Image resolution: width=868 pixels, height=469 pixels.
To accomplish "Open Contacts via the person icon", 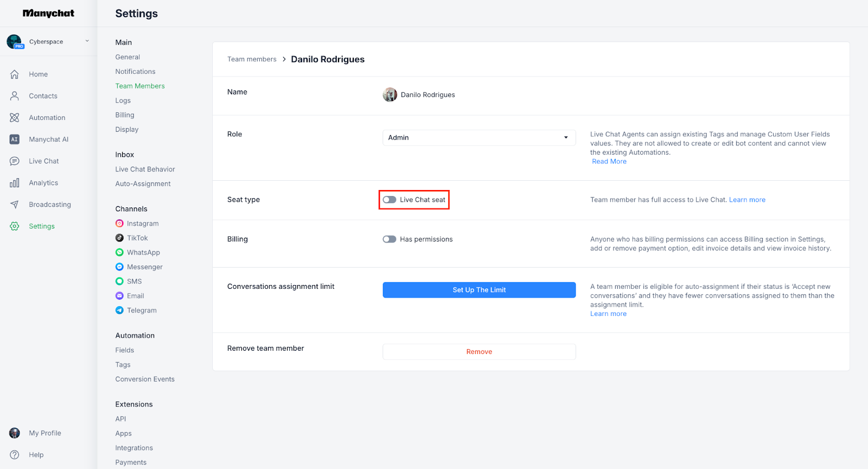I will pos(15,96).
